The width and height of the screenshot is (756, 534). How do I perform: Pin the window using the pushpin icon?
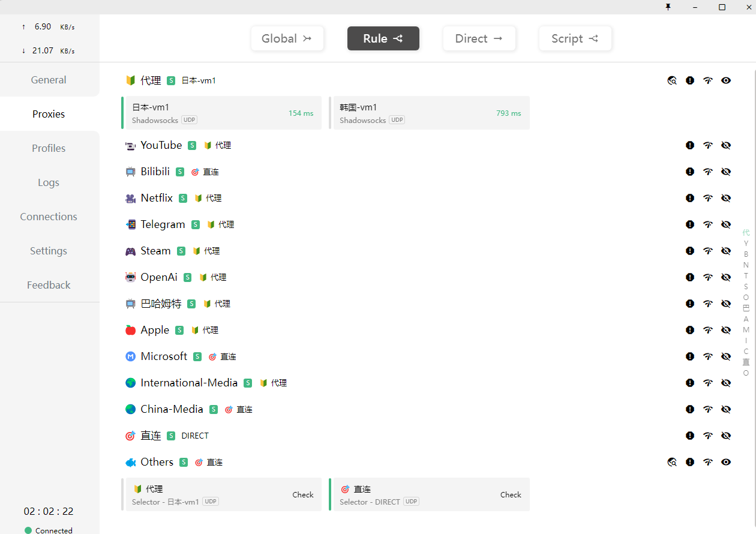pyautogui.click(x=668, y=7)
